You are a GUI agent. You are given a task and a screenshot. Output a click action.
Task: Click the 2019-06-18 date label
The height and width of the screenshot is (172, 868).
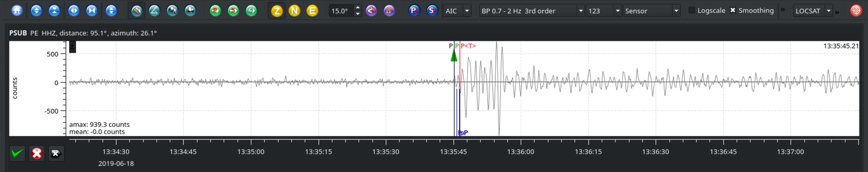[x=116, y=164]
